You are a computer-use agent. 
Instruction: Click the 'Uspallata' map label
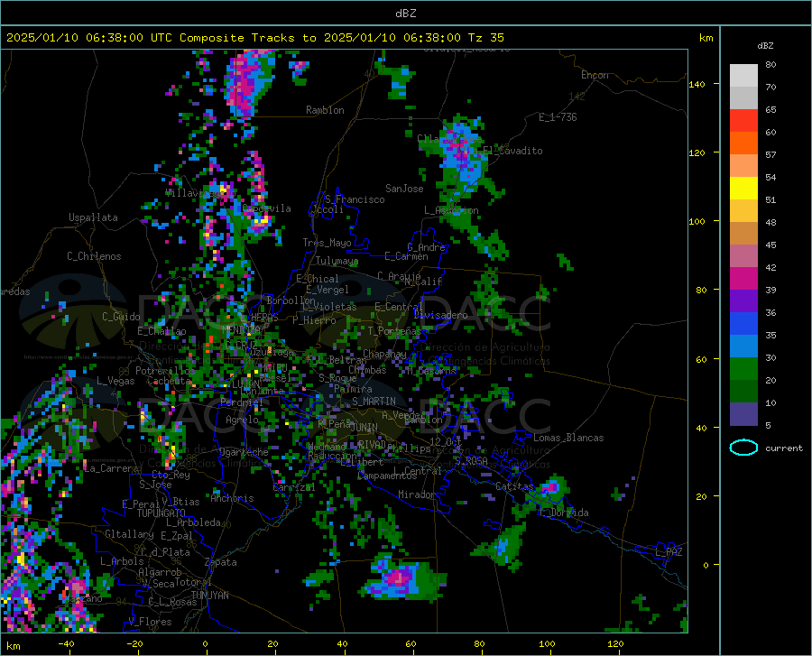tap(93, 217)
